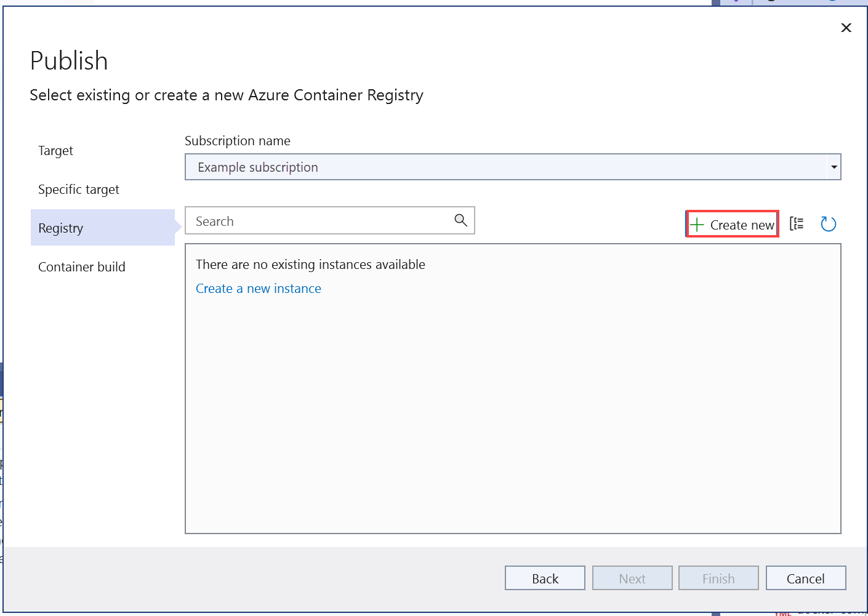
Task: Click the search magnifier icon
Action: click(460, 220)
